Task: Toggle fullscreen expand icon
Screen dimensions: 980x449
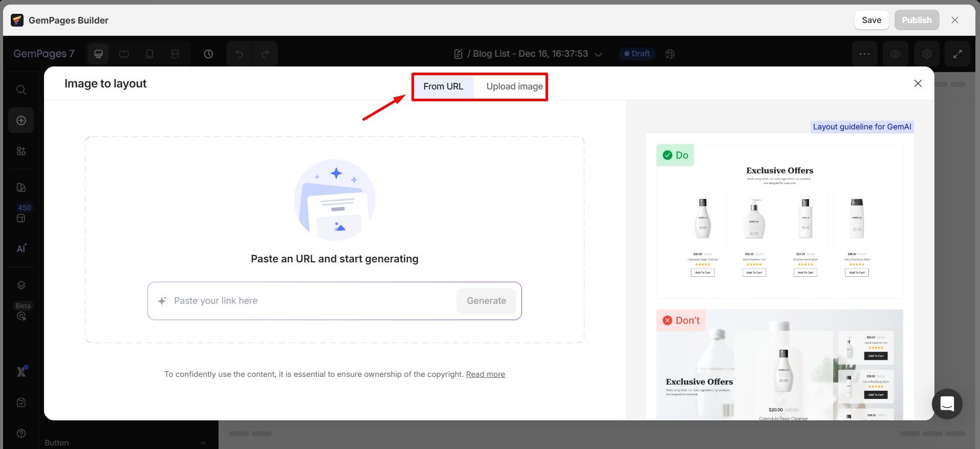Action: [x=957, y=54]
